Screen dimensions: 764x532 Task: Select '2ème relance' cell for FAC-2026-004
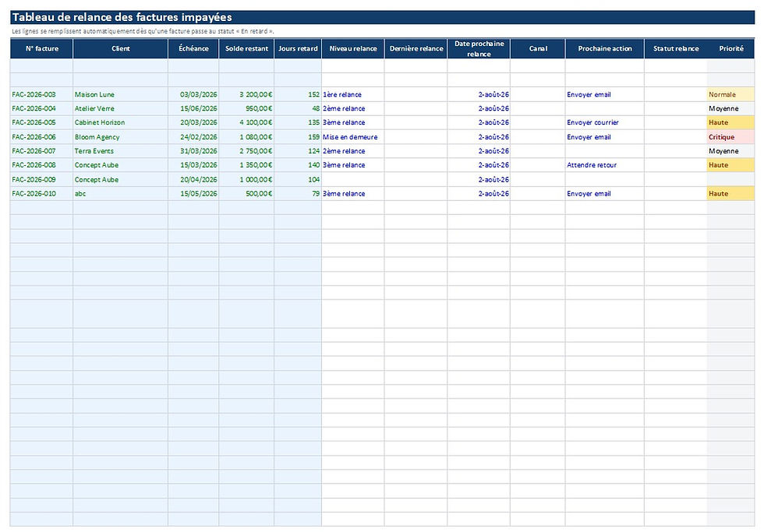point(352,108)
